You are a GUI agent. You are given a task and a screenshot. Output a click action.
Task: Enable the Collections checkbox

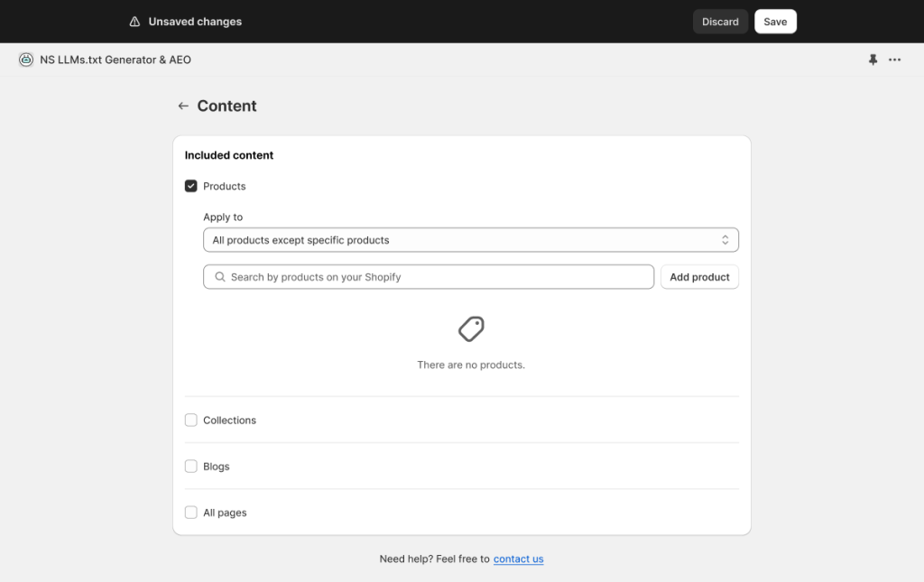[x=191, y=420]
